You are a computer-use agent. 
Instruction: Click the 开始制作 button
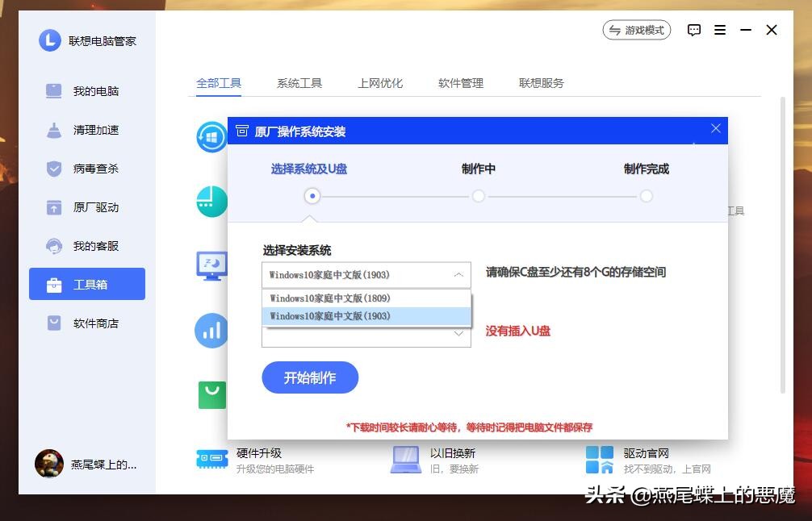(x=310, y=377)
